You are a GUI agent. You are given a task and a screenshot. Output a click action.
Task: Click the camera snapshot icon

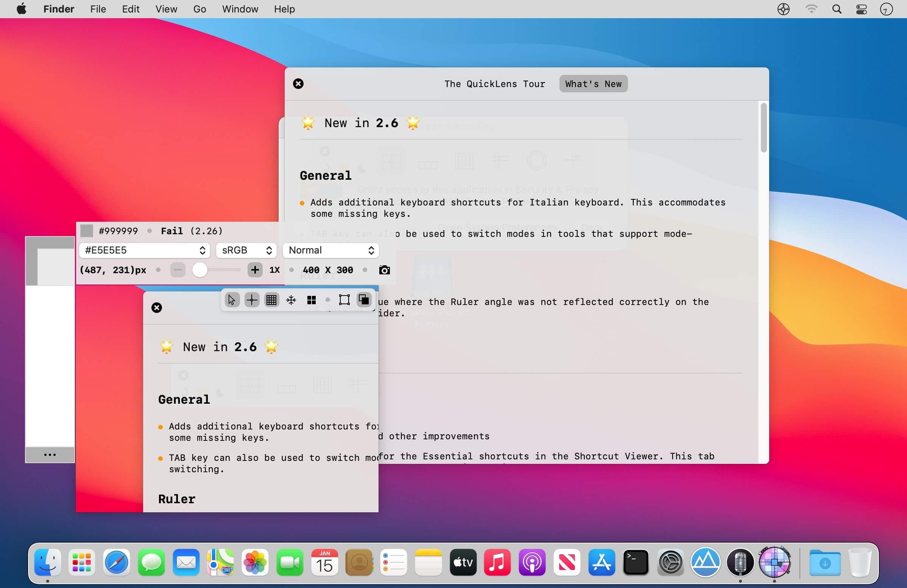pos(384,270)
